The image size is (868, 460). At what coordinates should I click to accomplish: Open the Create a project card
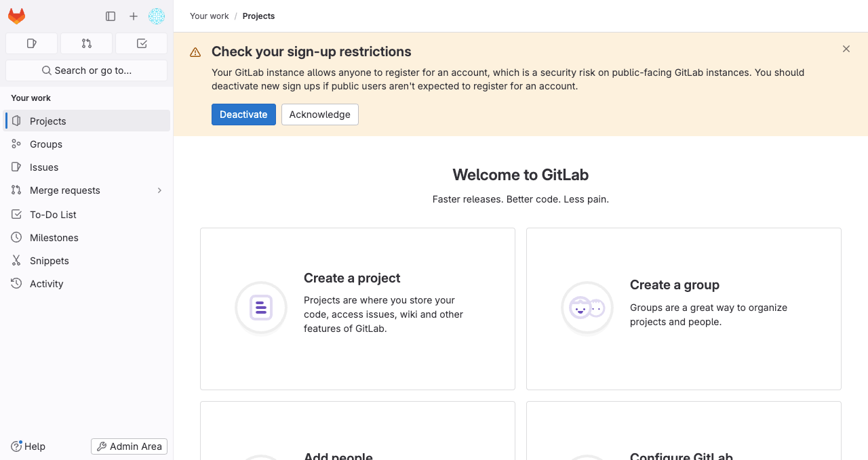(357, 309)
